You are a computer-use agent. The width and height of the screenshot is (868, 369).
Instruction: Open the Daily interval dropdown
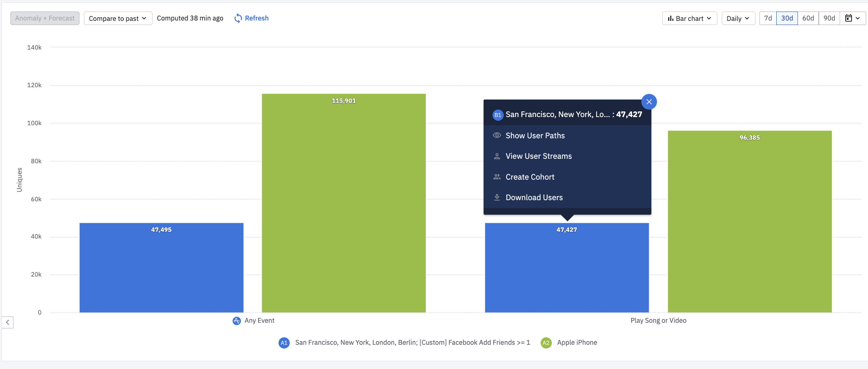click(x=738, y=18)
